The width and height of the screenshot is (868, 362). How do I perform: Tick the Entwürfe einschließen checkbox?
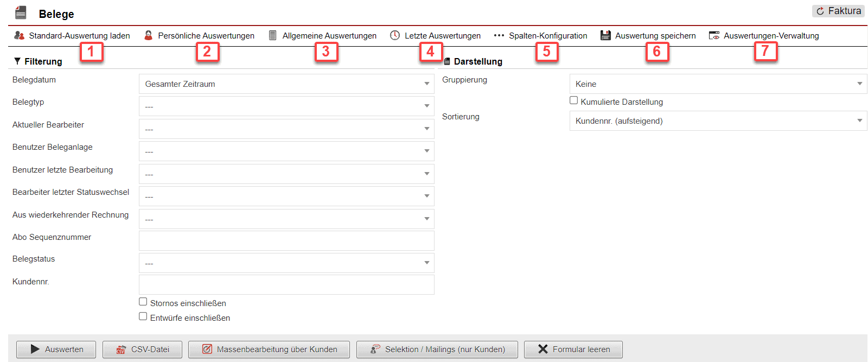(143, 316)
